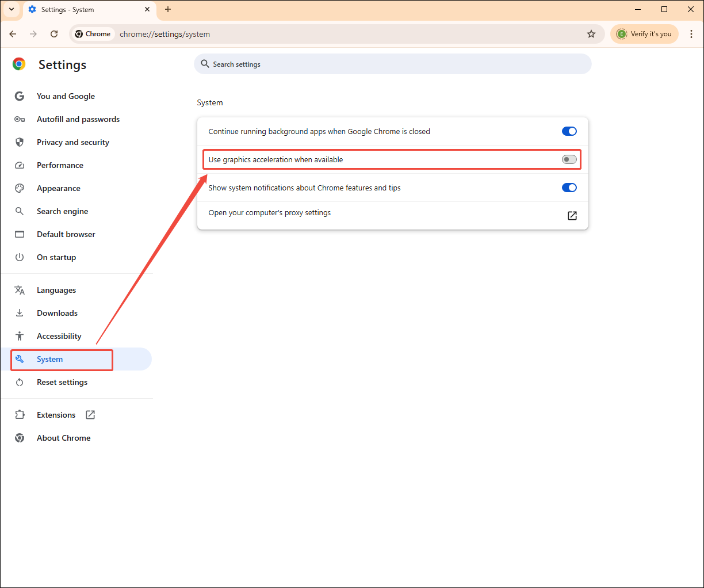Image resolution: width=704 pixels, height=588 pixels.
Task: Select the Privacy and security shield icon
Action: [20, 142]
